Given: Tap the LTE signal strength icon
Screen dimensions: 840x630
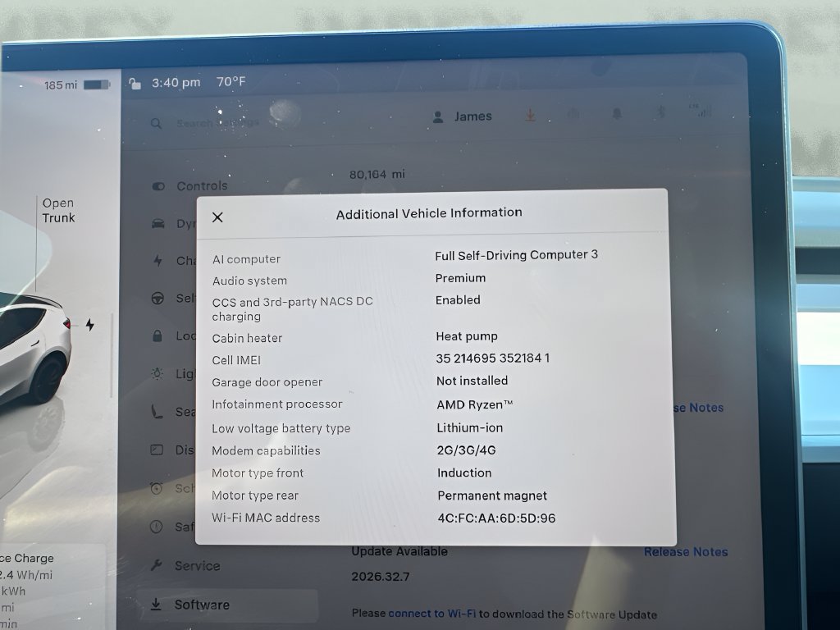Looking at the screenshot, I should tap(701, 111).
